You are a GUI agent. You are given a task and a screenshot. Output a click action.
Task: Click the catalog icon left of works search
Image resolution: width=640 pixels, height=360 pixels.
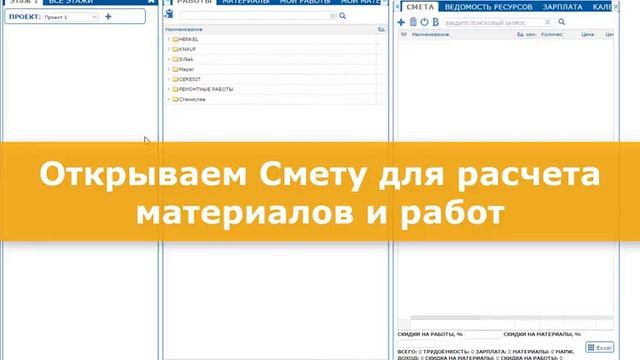tap(169, 14)
